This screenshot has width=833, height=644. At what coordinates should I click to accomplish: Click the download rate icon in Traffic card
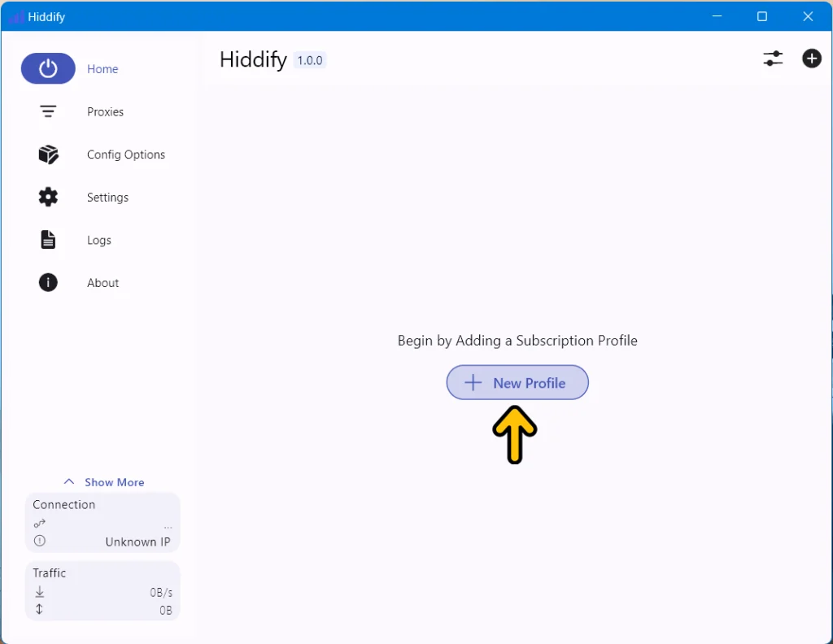click(x=39, y=592)
